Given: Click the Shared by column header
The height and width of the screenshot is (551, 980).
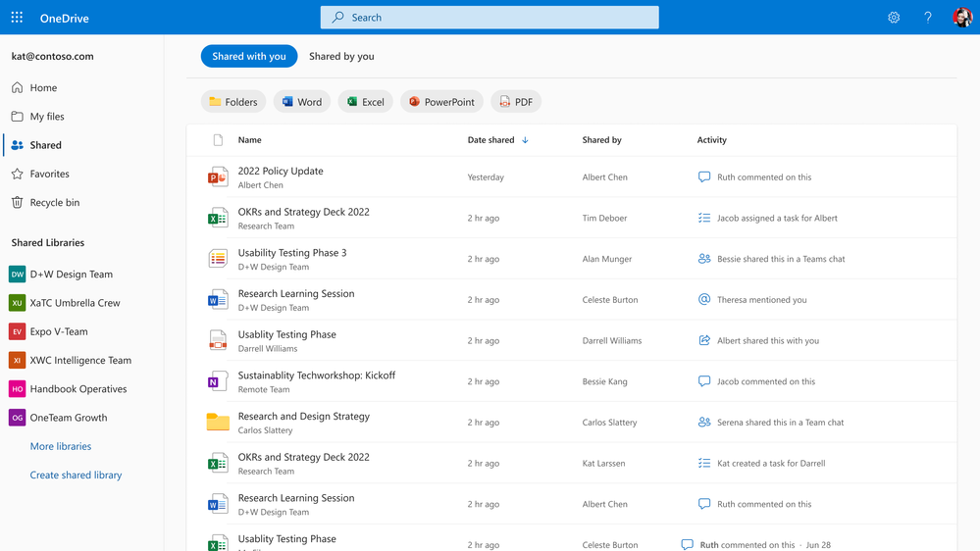Looking at the screenshot, I should tap(601, 140).
